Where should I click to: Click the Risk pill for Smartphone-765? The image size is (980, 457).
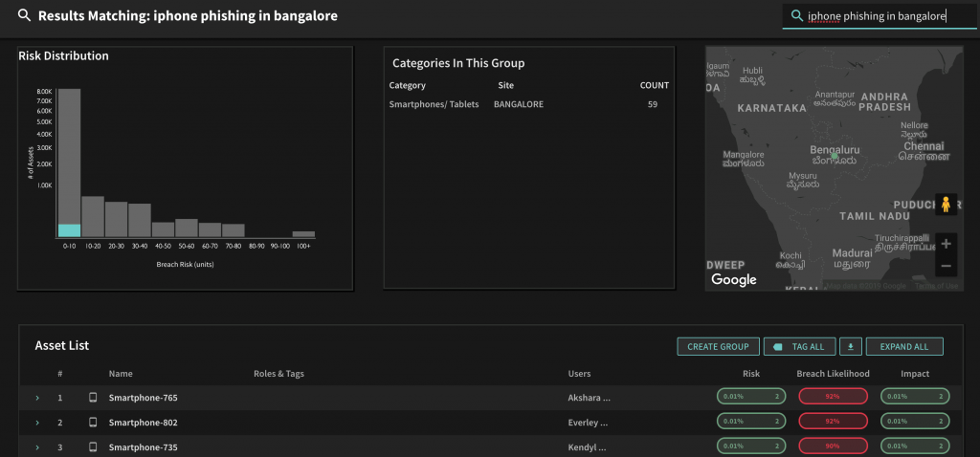coord(751,397)
